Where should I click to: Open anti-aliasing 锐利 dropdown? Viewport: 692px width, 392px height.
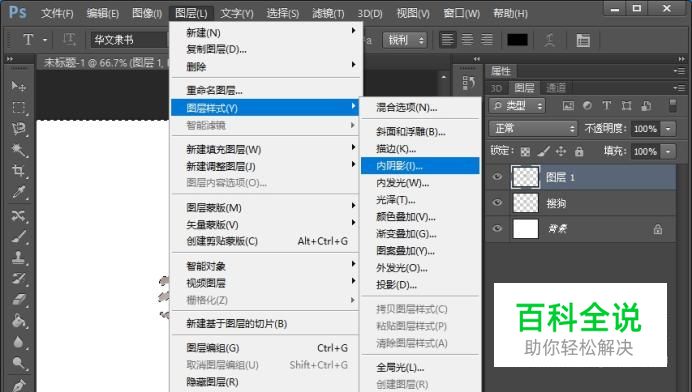[405, 40]
